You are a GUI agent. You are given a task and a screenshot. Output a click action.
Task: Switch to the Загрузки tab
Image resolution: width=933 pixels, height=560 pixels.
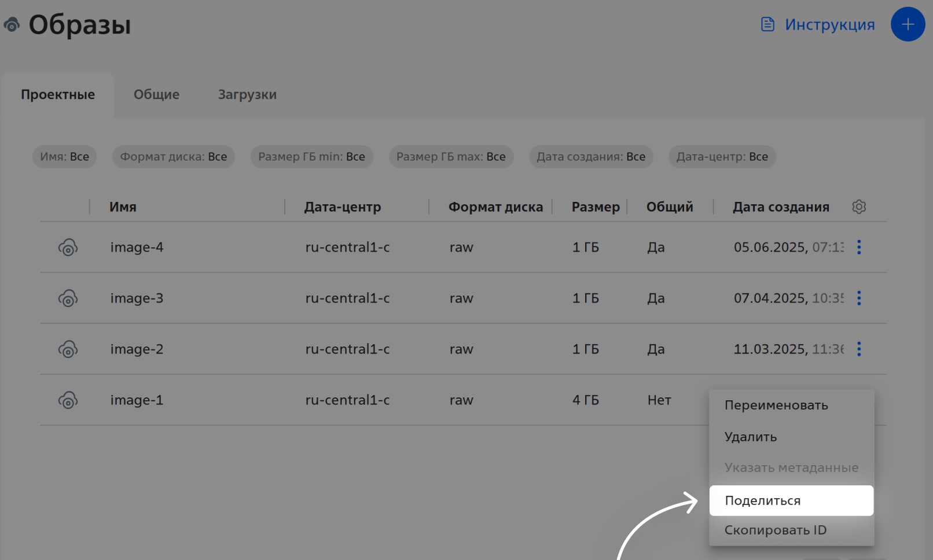pyautogui.click(x=247, y=95)
